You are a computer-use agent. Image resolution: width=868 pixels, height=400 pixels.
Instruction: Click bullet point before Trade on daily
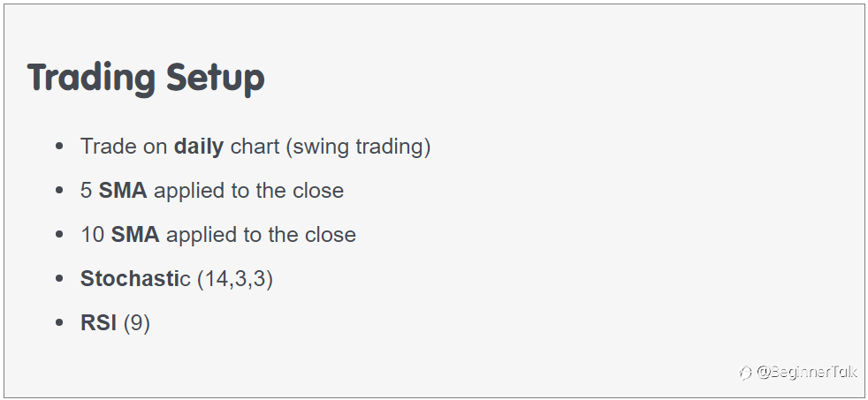tap(60, 147)
